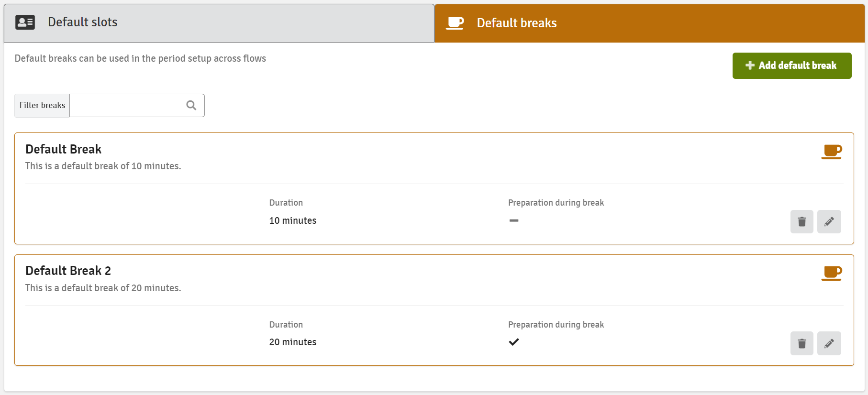Viewport: 868px width, 395px height.
Task: Click "Preparation during break" label in Default Break 2 card
Action: coord(556,325)
